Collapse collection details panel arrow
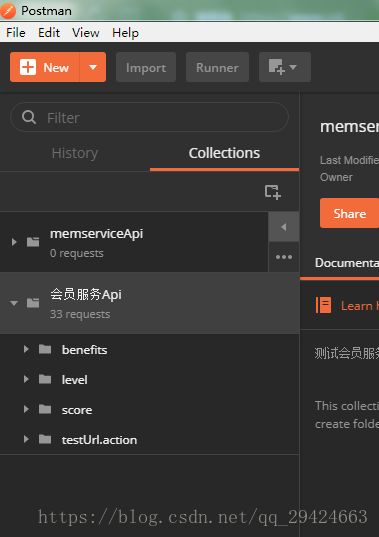The height and width of the screenshot is (537, 379). 284,227
